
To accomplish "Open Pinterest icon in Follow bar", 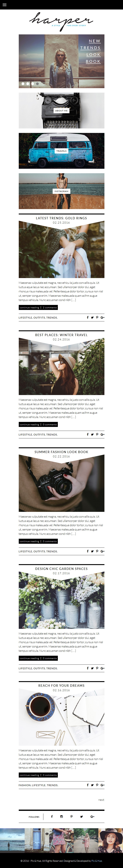I will 71,816.
